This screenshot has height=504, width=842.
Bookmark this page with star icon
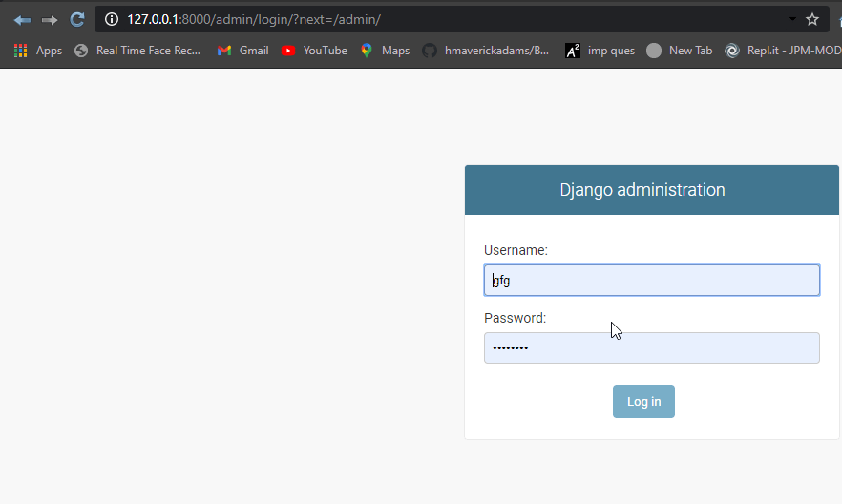point(811,19)
